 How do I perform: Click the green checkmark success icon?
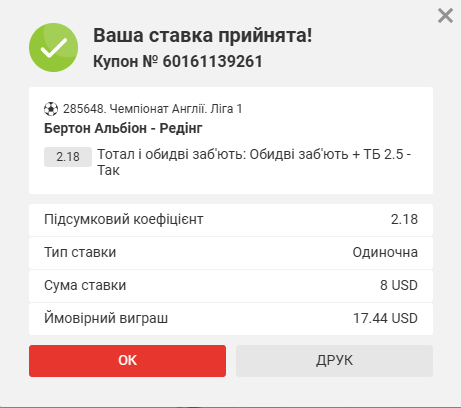tap(54, 47)
